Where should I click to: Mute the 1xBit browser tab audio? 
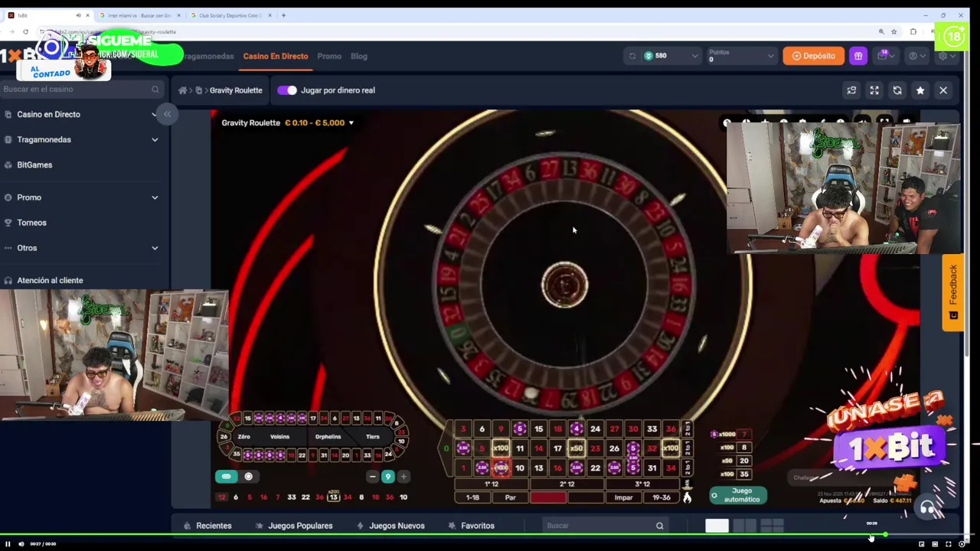coord(78,15)
